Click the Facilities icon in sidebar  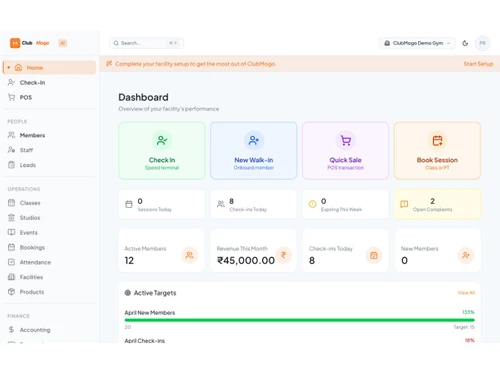[11, 277]
